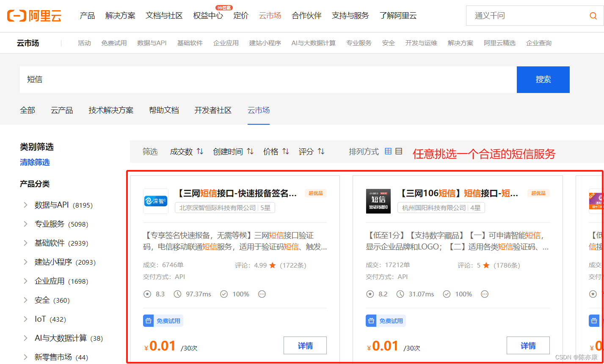Sort by 评分 arrows icon
The image size is (604, 364).
(321, 151)
